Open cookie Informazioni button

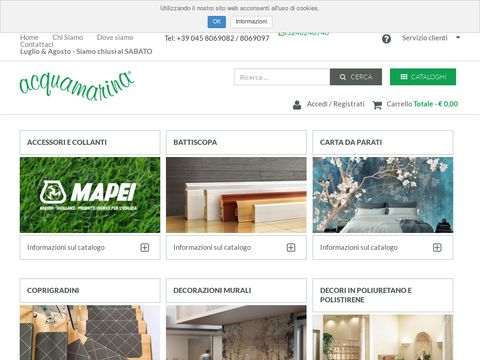pyautogui.click(x=251, y=22)
